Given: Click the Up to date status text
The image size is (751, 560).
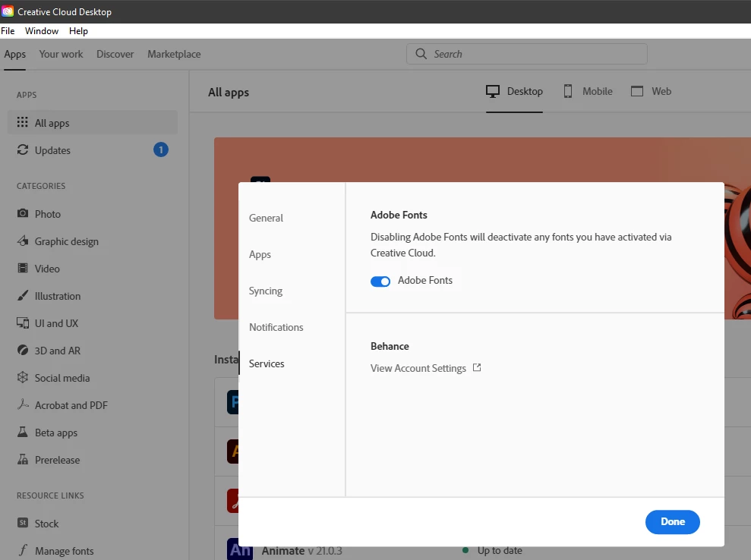Looking at the screenshot, I should 500,550.
